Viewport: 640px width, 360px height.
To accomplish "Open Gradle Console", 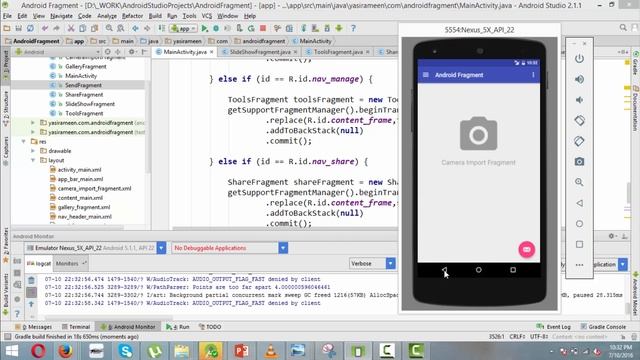I will tap(603, 327).
